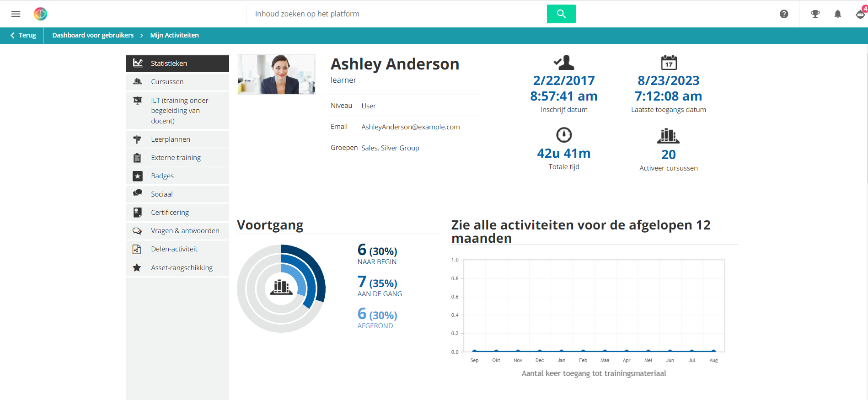The height and width of the screenshot is (400, 868).
Task: Click the groups value Sales, Silver Group
Action: (x=390, y=148)
